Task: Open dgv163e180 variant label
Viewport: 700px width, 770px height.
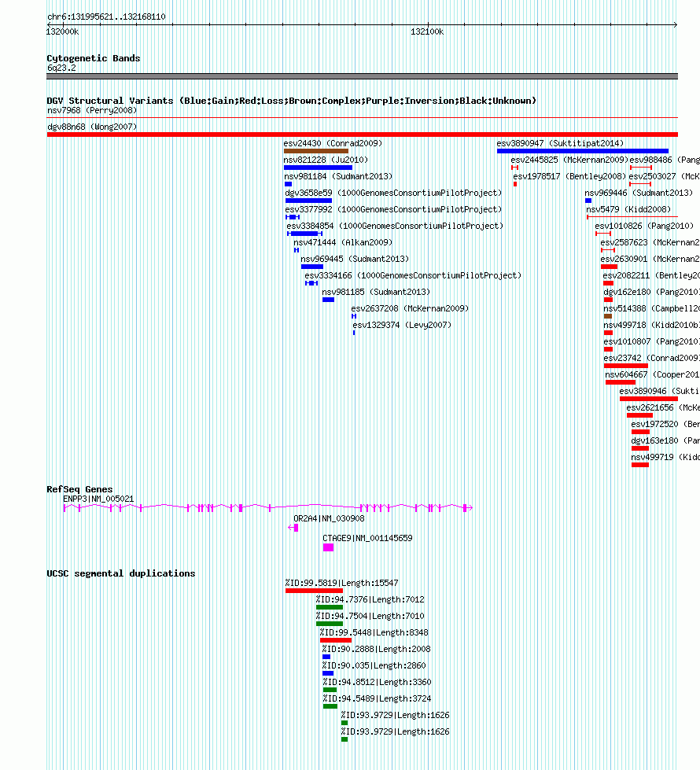Action: 665,441
